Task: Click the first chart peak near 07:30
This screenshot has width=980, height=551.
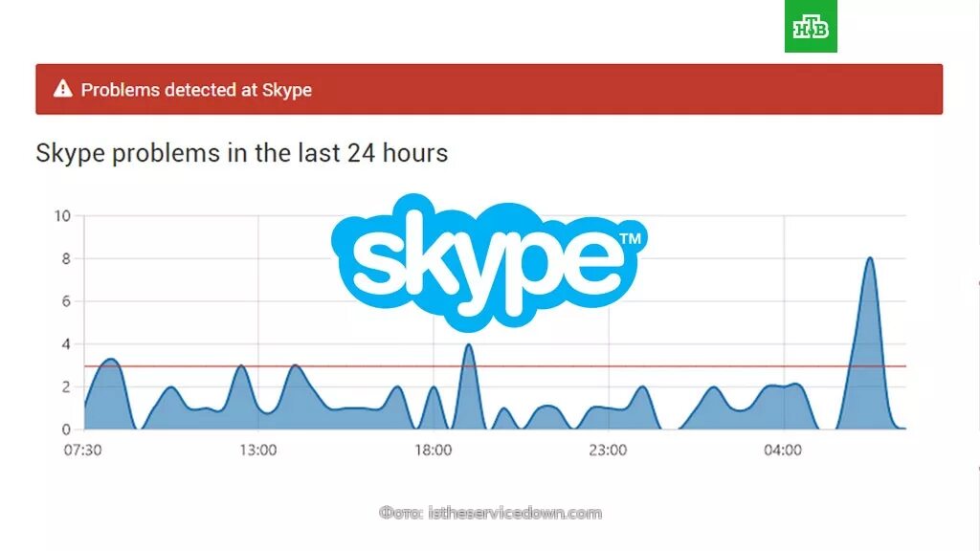Action: 111,361
